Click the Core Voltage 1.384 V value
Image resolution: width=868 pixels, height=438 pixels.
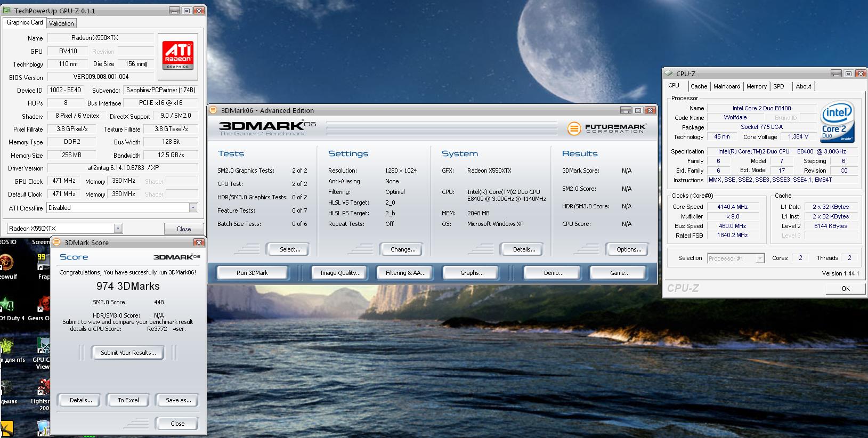798,137
